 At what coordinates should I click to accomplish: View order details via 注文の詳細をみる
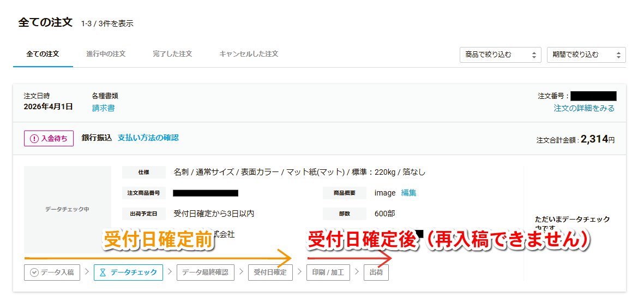(x=584, y=108)
